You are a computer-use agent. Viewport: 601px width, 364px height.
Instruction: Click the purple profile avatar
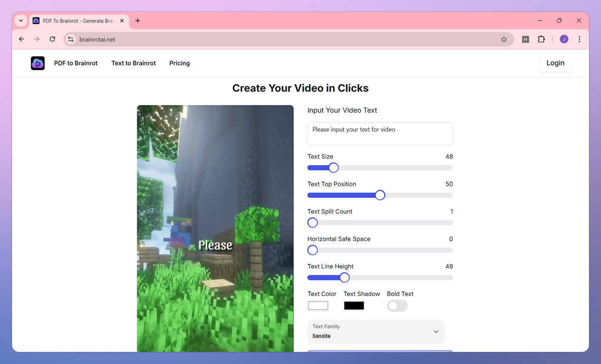pos(563,39)
